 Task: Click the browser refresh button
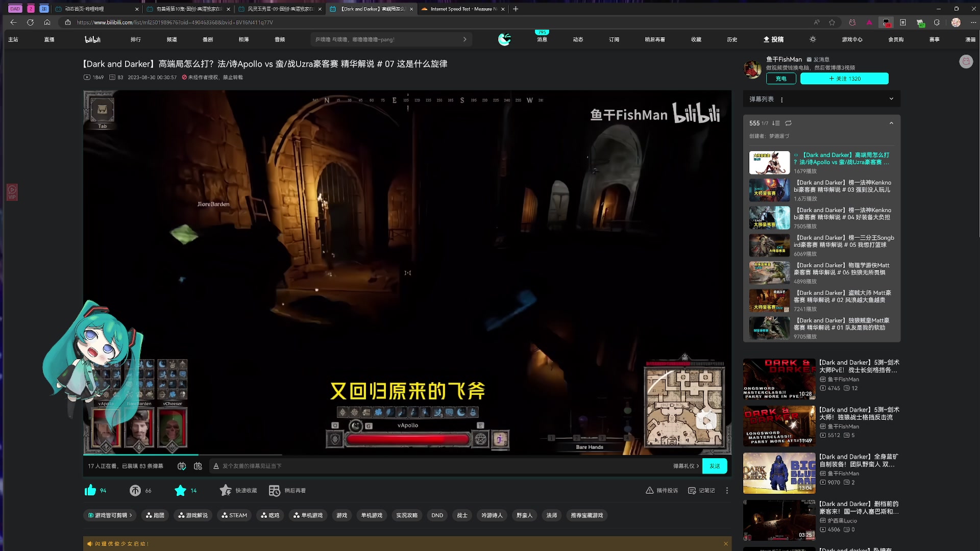(x=30, y=22)
